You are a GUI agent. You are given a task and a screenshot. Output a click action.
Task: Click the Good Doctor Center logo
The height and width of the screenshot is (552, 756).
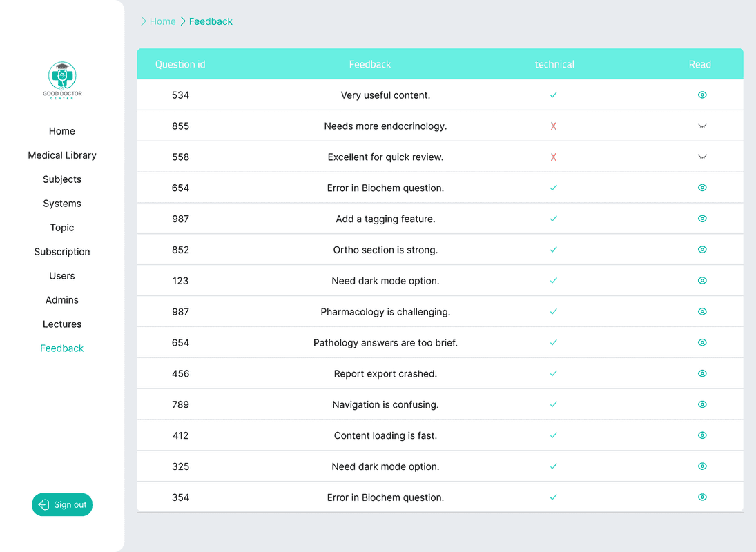pyautogui.click(x=62, y=80)
